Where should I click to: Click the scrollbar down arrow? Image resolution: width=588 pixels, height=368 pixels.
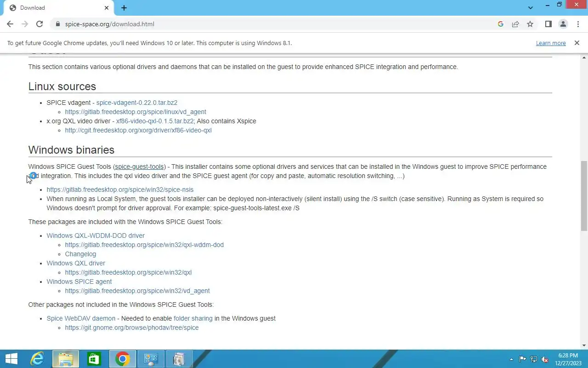[584, 345]
